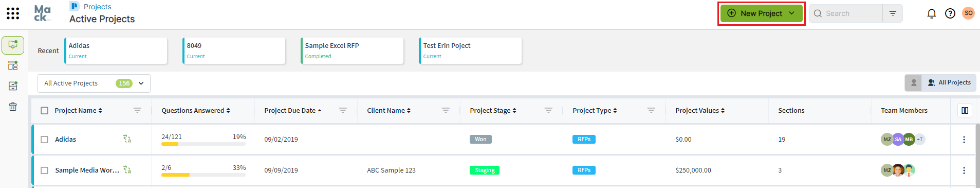Viewport: 980px width, 188px height.
Task: Open the trash icon in sidebar
Action: coord(13,107)
